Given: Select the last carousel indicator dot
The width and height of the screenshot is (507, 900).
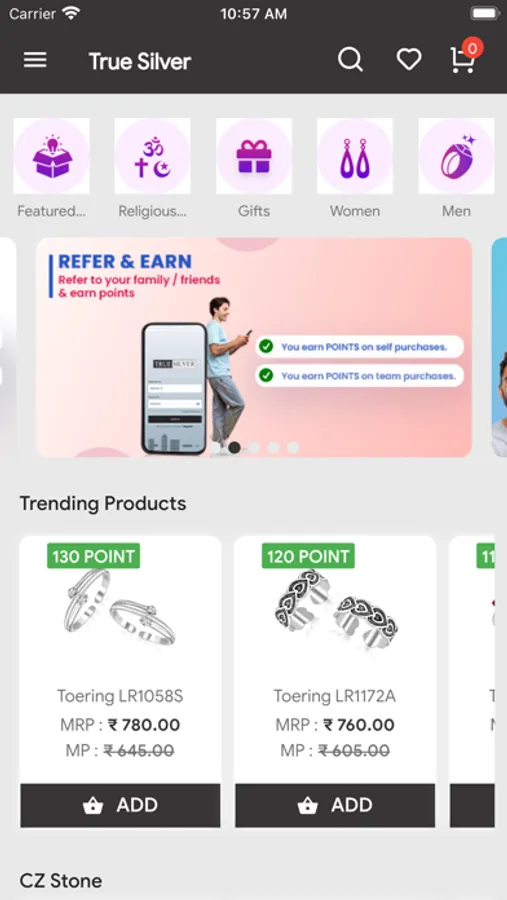Looking at the screenshot, I should [293, 448].
